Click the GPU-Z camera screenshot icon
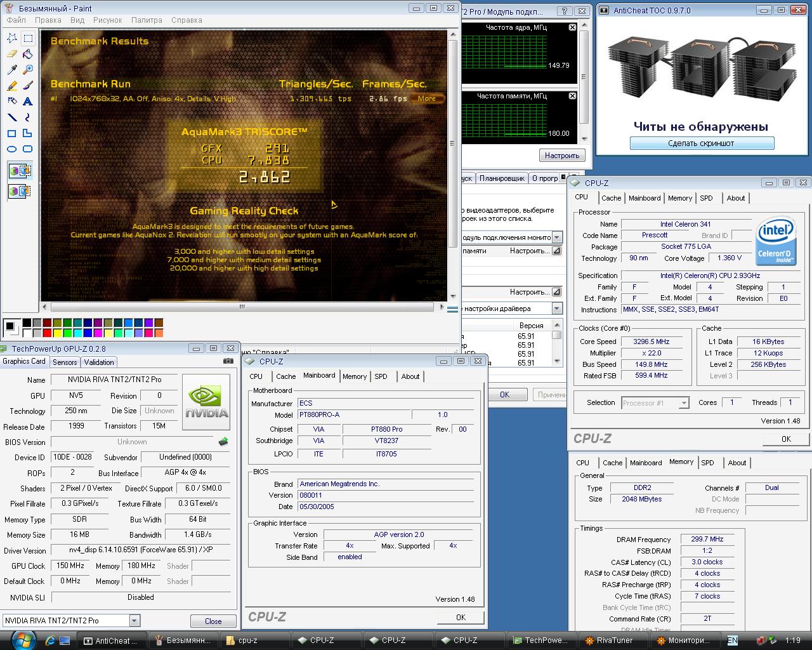Screen dimensions: 812x650 228,361
